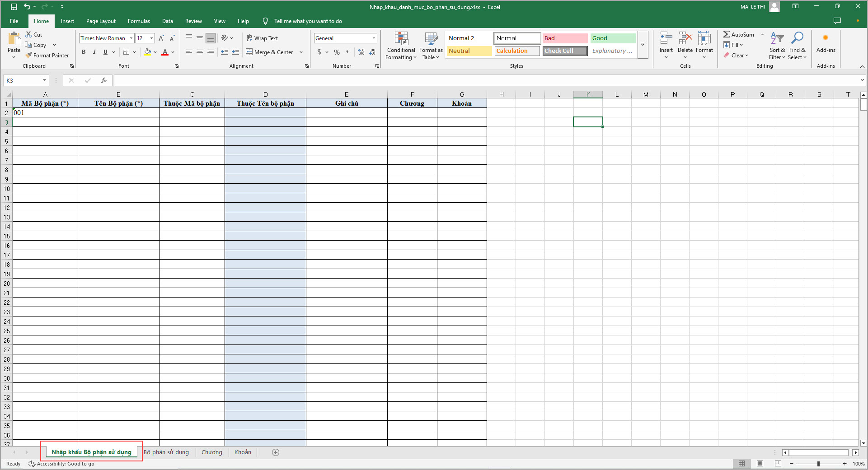Screen dimensions: 868x470
Task: Toggle Bold formatting
Action: click(84, 52)
